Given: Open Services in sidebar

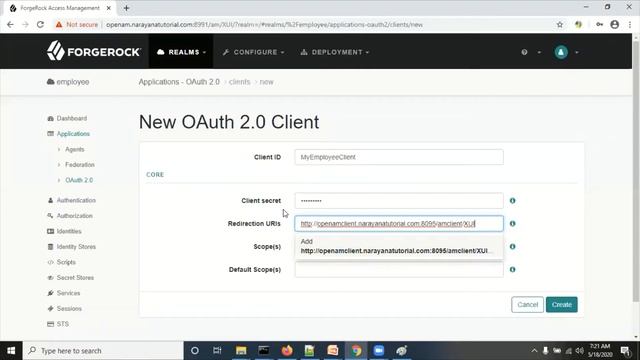Looking at the screenshot, I should (x=68, y=293).
